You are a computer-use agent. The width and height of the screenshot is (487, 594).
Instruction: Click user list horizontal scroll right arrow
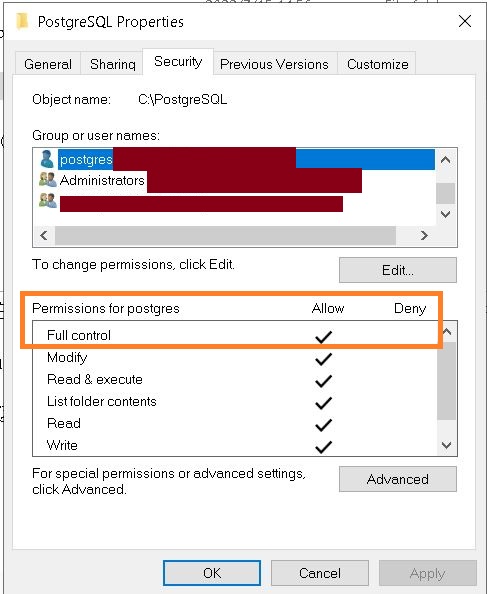[x=424, y=236]
